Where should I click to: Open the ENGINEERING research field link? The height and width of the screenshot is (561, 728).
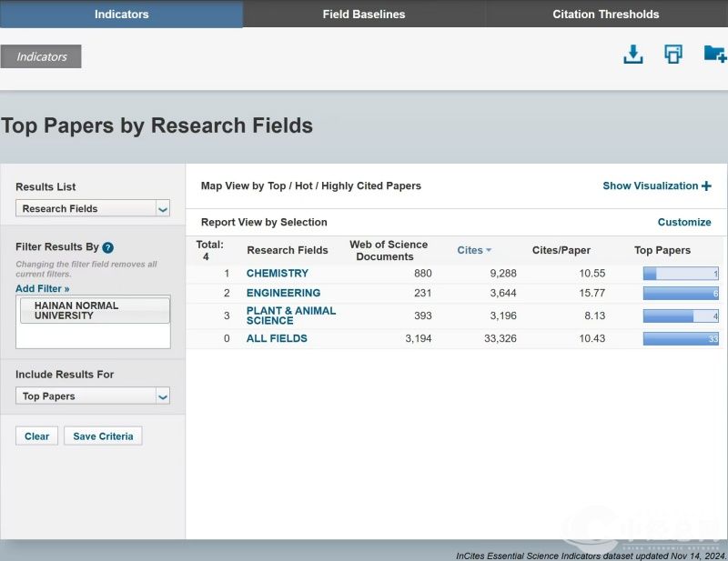tap(283, 294)
